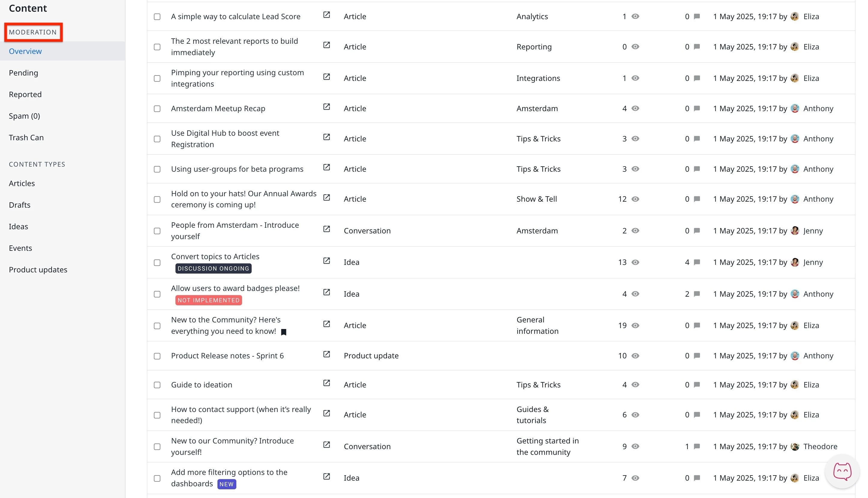
Task: Click views eye icon for Product Release notes
Action: coord(635,356)
